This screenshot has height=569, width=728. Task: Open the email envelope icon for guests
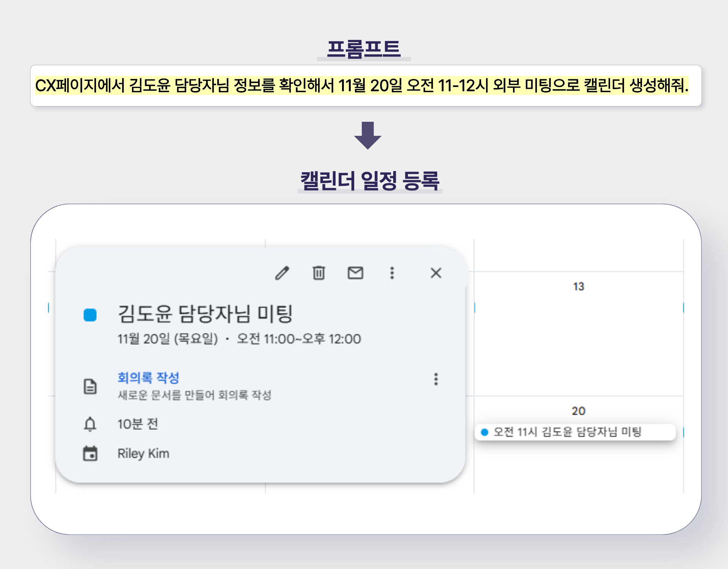pos(355,273)
